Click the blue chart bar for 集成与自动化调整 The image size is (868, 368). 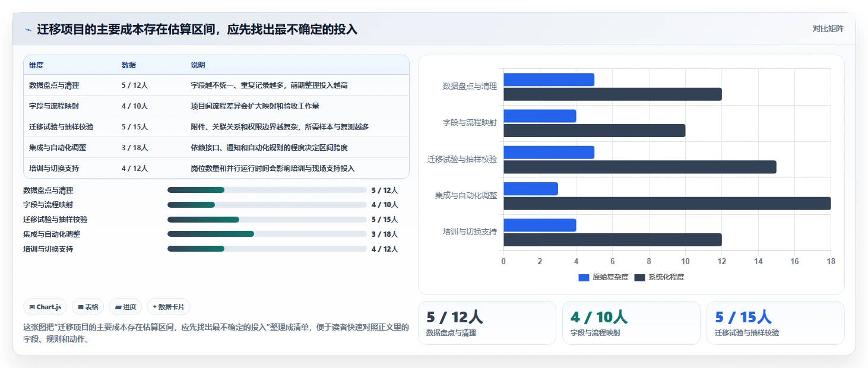point(531,189)
